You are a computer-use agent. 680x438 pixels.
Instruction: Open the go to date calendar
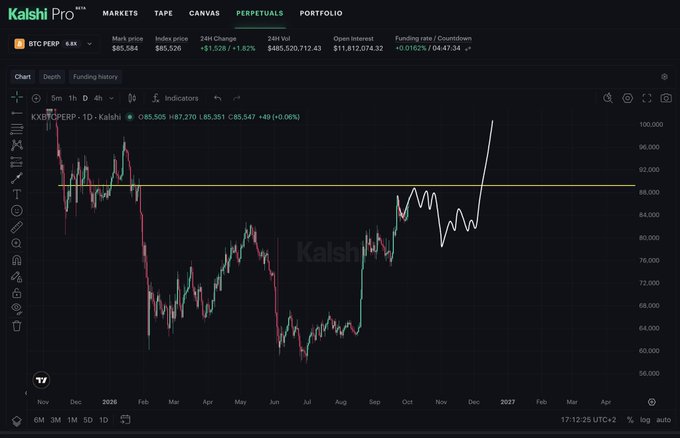pos(125,419)
